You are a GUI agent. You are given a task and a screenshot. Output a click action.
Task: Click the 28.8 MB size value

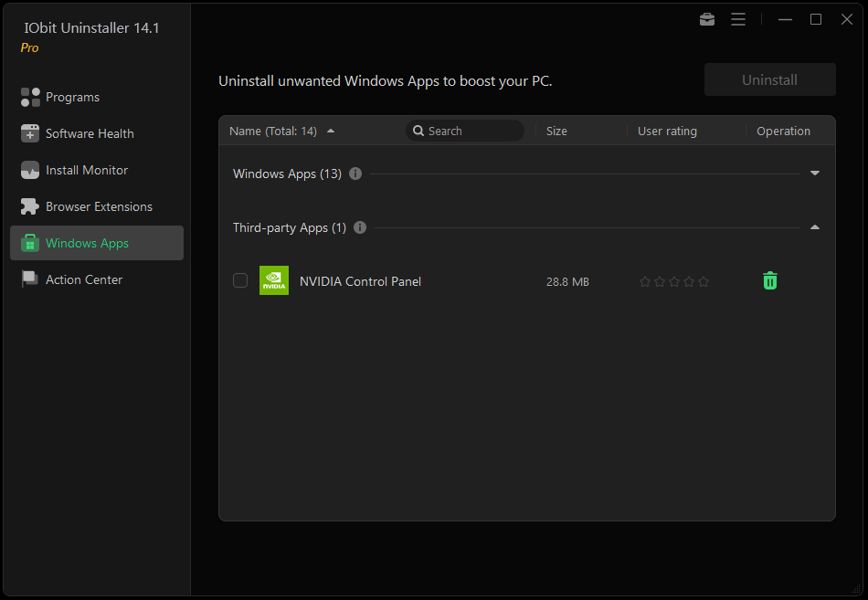point(567,281)
